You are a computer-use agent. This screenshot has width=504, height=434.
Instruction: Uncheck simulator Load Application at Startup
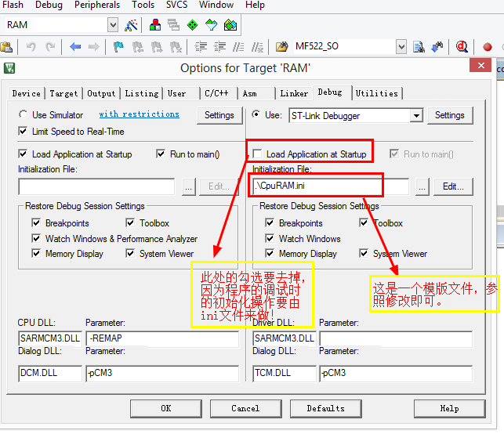coord(23,154)
